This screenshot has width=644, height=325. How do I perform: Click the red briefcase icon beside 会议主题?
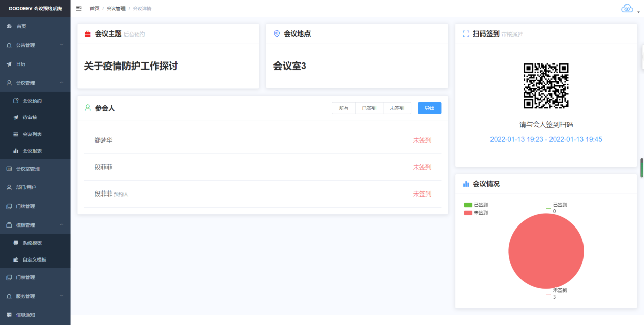[x=88, y=34]
